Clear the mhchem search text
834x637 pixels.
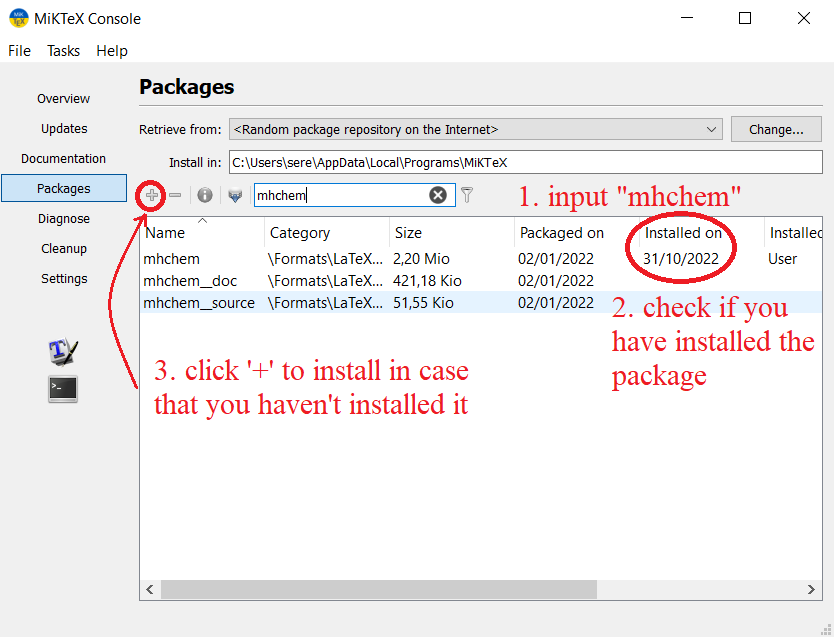tap(438, 195)
